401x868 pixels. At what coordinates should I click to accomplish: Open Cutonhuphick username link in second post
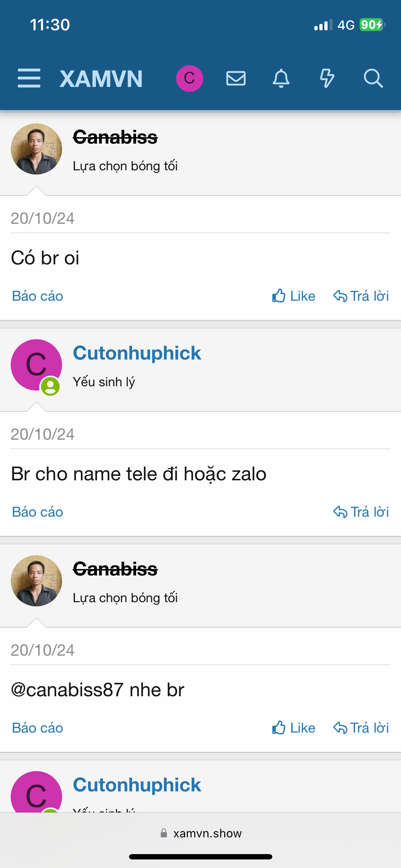137,353
